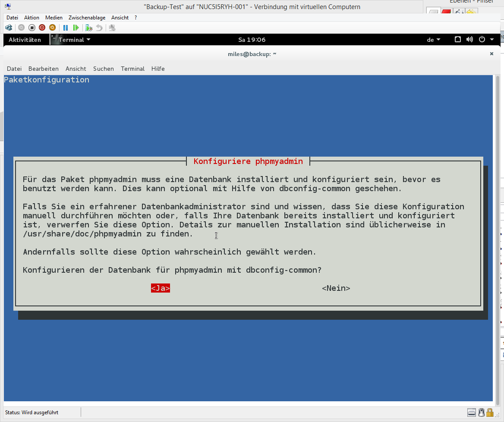Screen dimensions: 504x422
Task: Shut down the VM using the red power icon
Action: (x=42, y=28)
